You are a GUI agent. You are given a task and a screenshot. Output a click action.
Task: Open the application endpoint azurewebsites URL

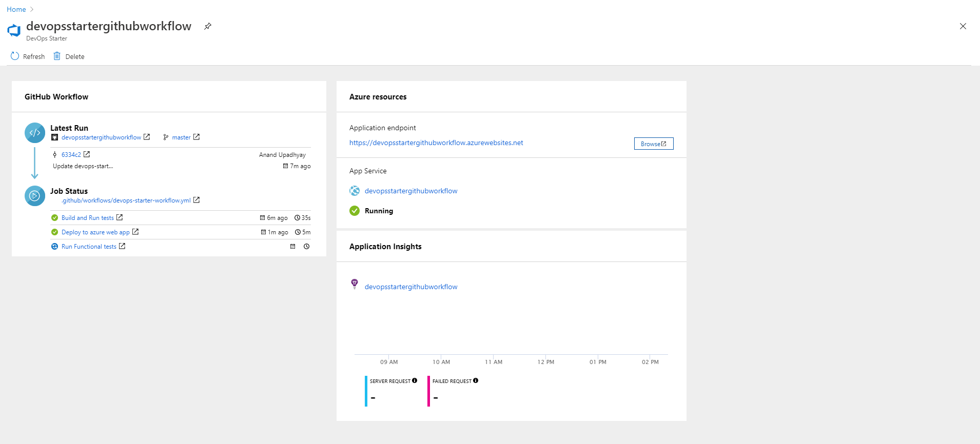[436, 143]
